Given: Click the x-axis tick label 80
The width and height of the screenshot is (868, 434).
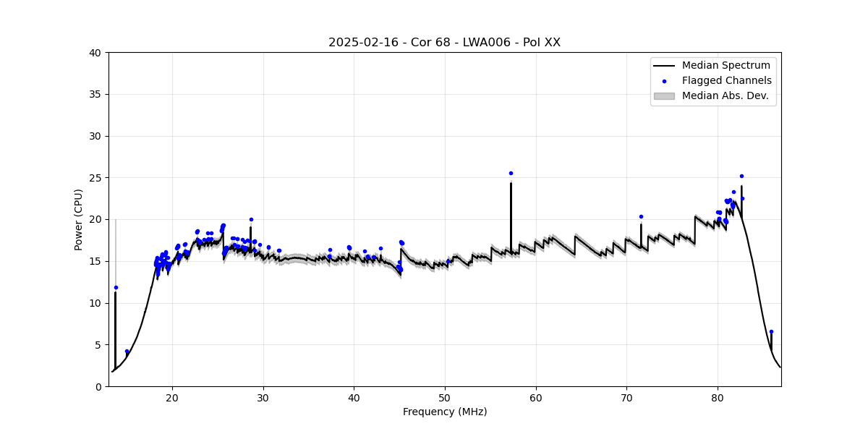Looking at the screenshot, I should 718,397.
